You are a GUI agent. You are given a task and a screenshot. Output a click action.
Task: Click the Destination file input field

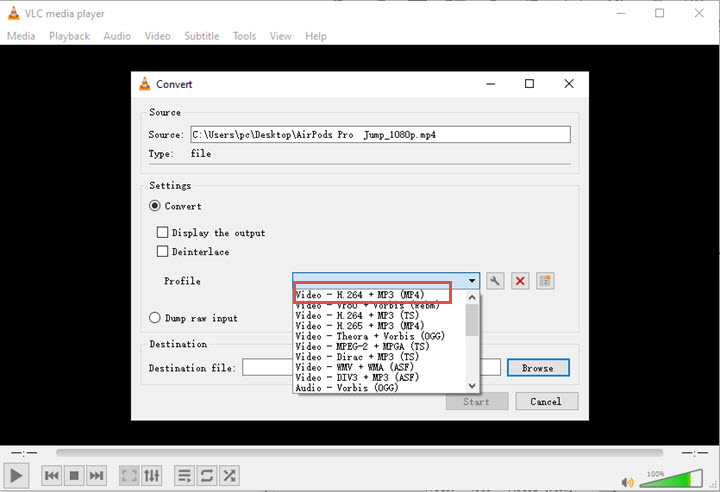click(x=371, y=367)
